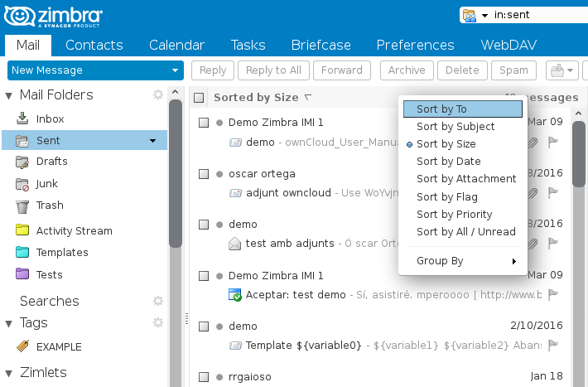Choose Sort by All / Unread
This screenshot has height=387, width=588.
(463, 231)
